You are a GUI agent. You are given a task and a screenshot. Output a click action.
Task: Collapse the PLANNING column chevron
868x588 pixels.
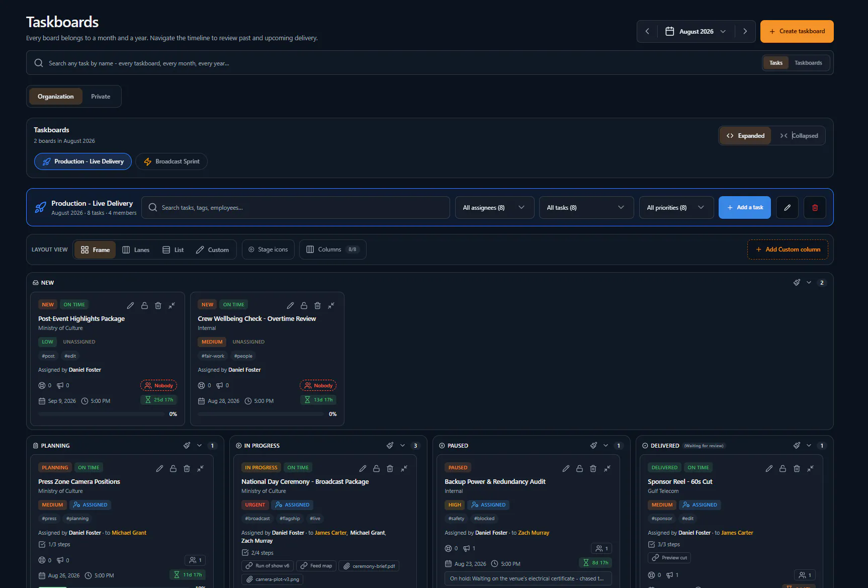199,446
